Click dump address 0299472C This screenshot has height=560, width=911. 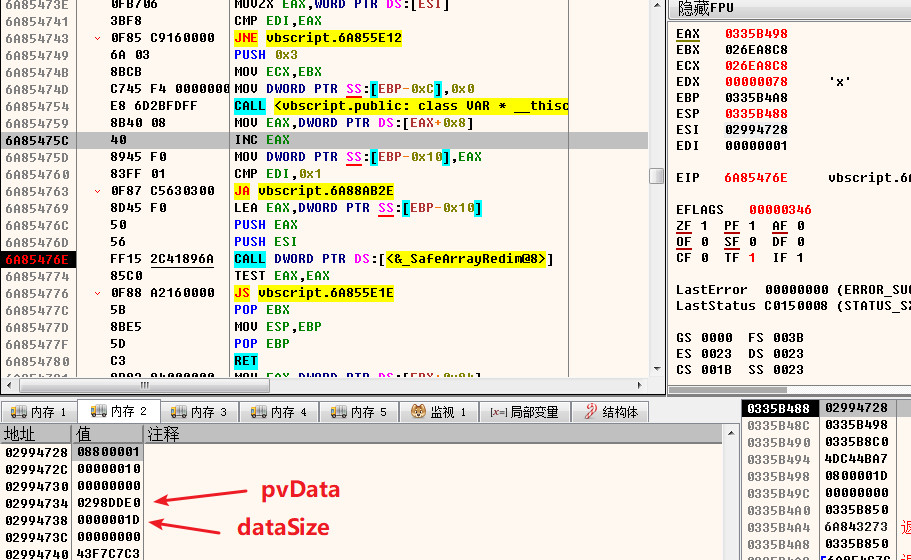point(36,469)
